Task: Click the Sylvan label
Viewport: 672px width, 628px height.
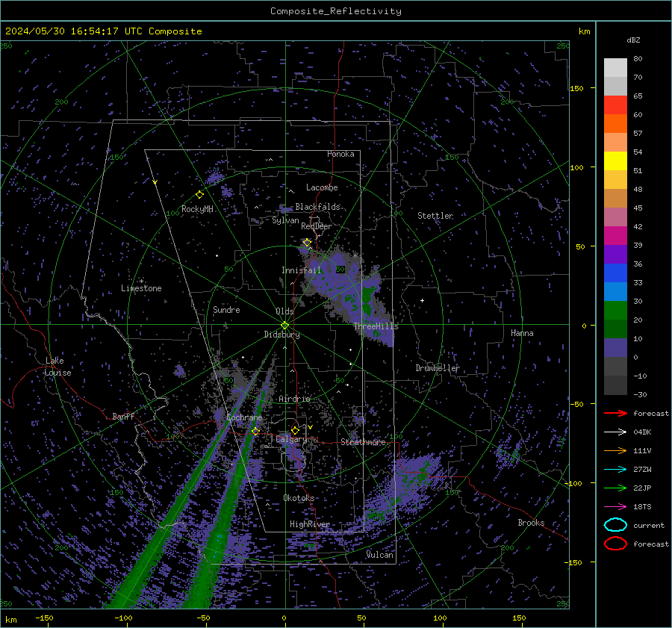Action: pyautogui.click(x=285, y=220)
